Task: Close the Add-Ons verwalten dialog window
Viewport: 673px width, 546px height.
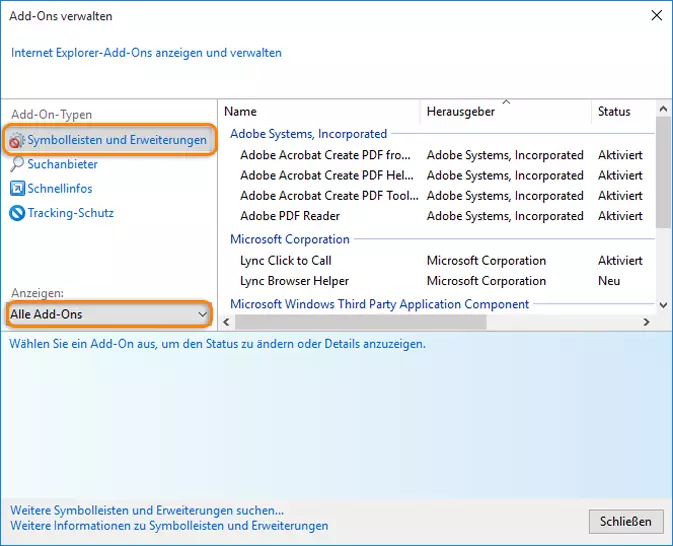Action: coord(656,16)
